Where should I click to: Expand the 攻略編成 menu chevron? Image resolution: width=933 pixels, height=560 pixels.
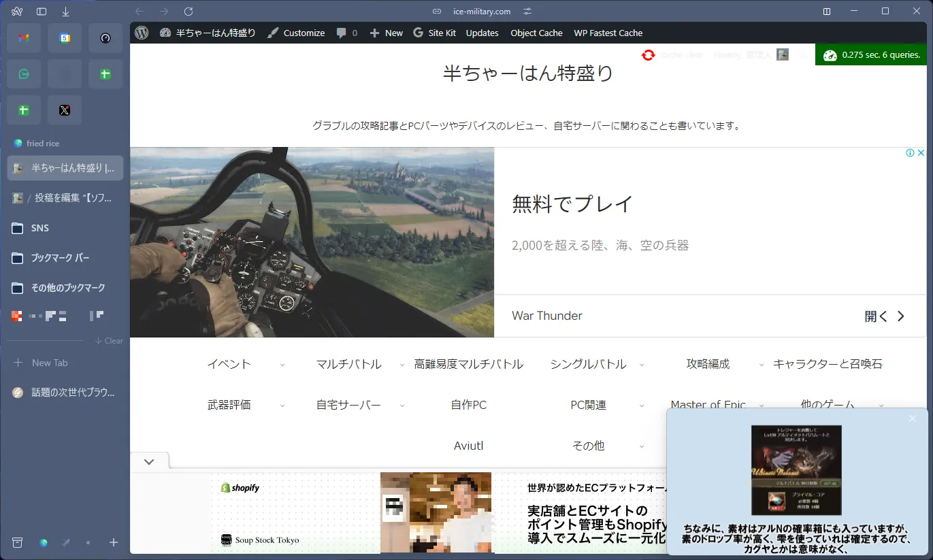pyautogui.click(x=762, y=365)
